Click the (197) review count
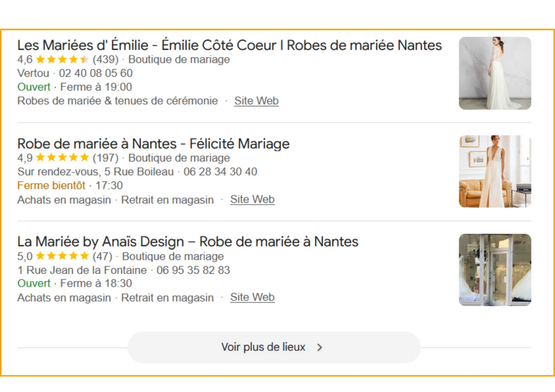 pos(106,158)
